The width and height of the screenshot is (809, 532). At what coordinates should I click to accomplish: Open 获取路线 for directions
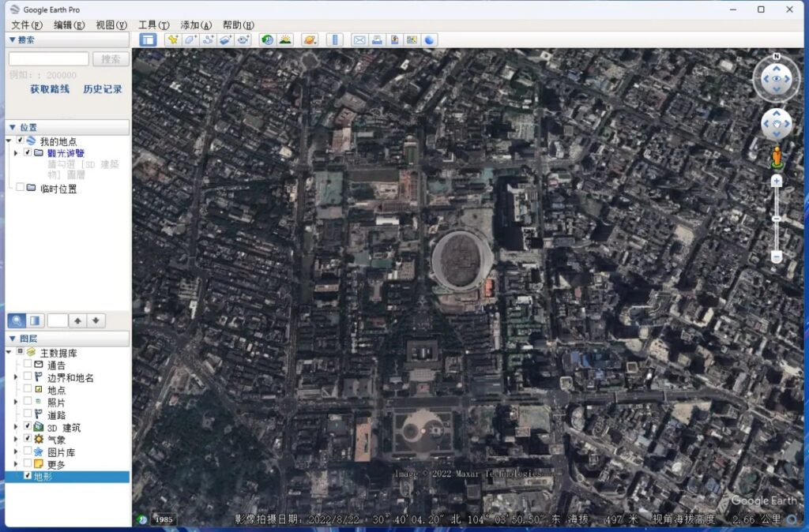tap(47, 89)
